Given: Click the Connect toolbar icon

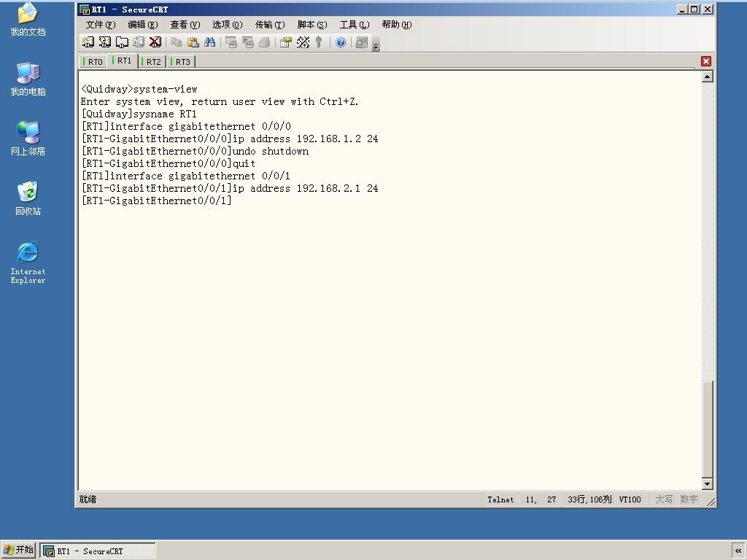Looking at the screenshot, I should (88, 42).
